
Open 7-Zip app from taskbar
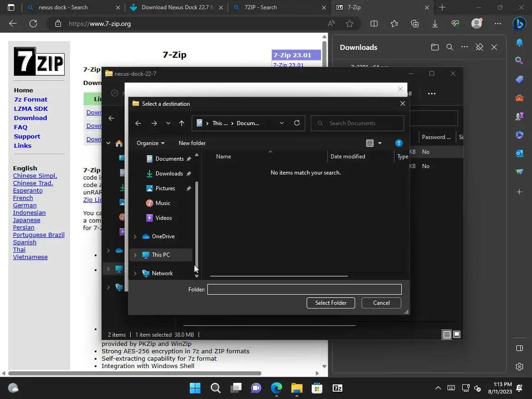tap(337, 388)
